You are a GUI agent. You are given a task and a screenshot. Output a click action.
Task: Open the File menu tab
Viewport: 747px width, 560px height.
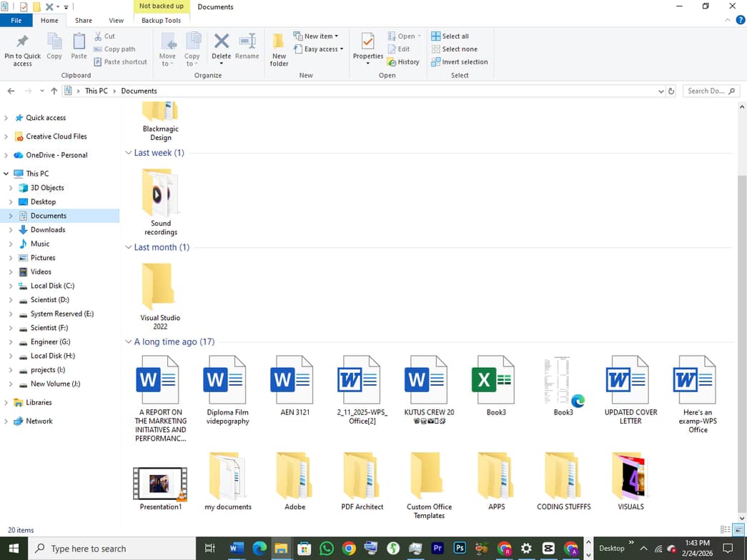[x=16, y=21]
